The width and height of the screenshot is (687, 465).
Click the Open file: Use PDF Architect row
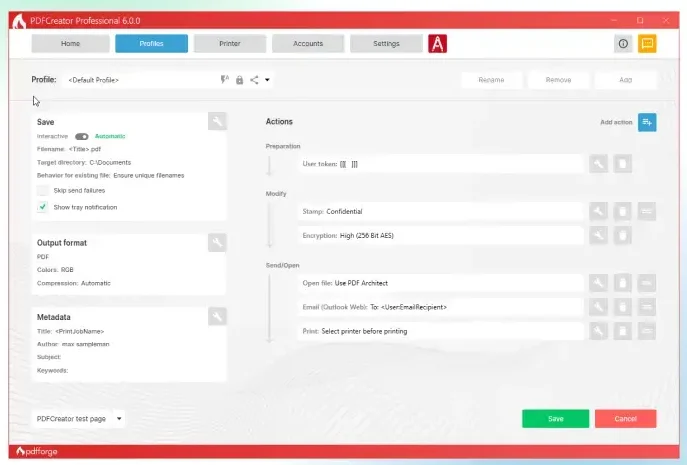click(441, 283)
